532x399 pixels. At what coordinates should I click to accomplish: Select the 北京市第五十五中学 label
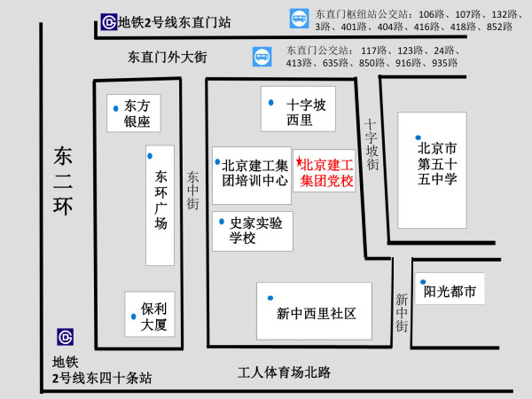437,164
